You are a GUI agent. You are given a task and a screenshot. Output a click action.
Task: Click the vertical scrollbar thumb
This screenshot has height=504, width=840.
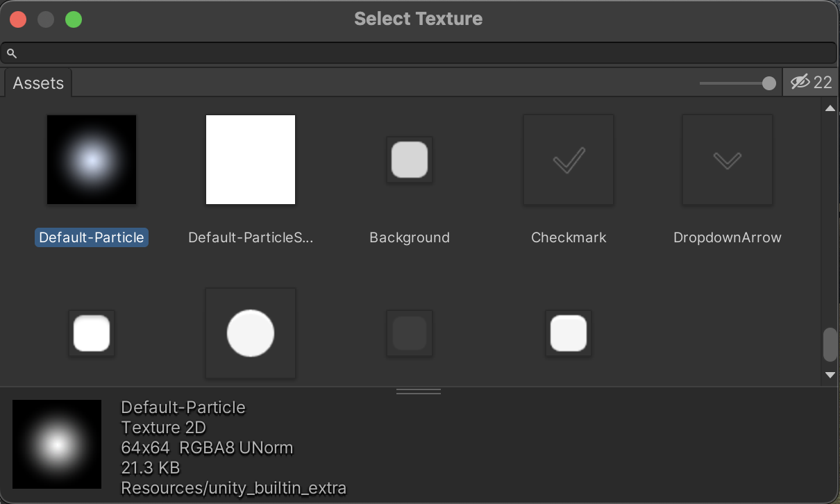tap(830, 345)
